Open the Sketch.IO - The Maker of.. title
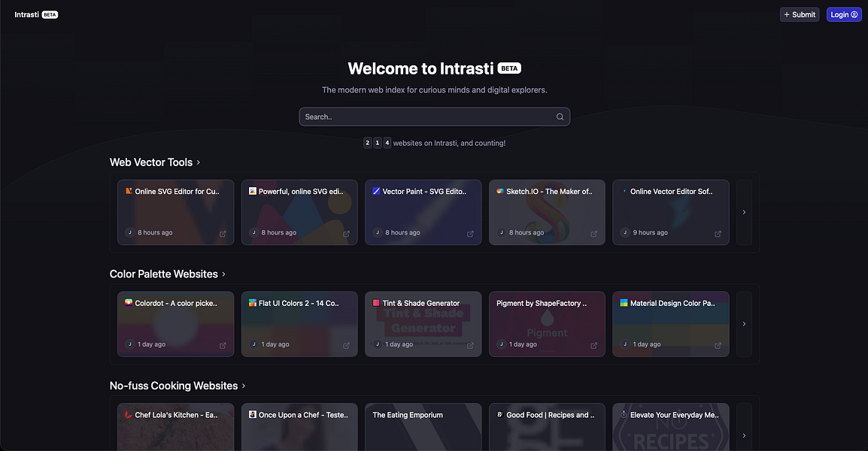Screen dimensions: 868x451 point(549,192)
